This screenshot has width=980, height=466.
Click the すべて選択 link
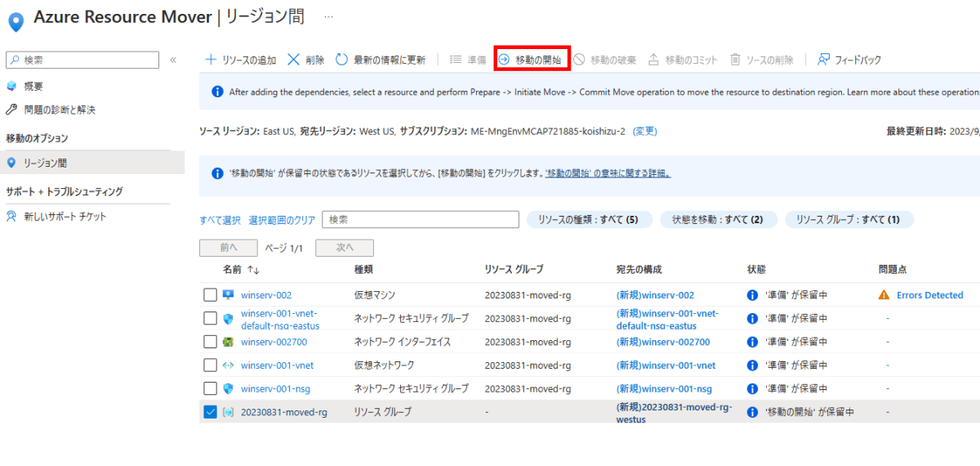(220, 220)
